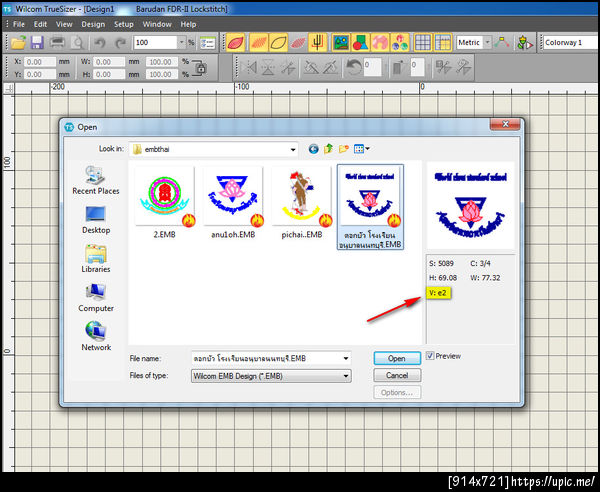Click the zoom value field showing 100
This screenshot has height=492, width=600.
156,42
